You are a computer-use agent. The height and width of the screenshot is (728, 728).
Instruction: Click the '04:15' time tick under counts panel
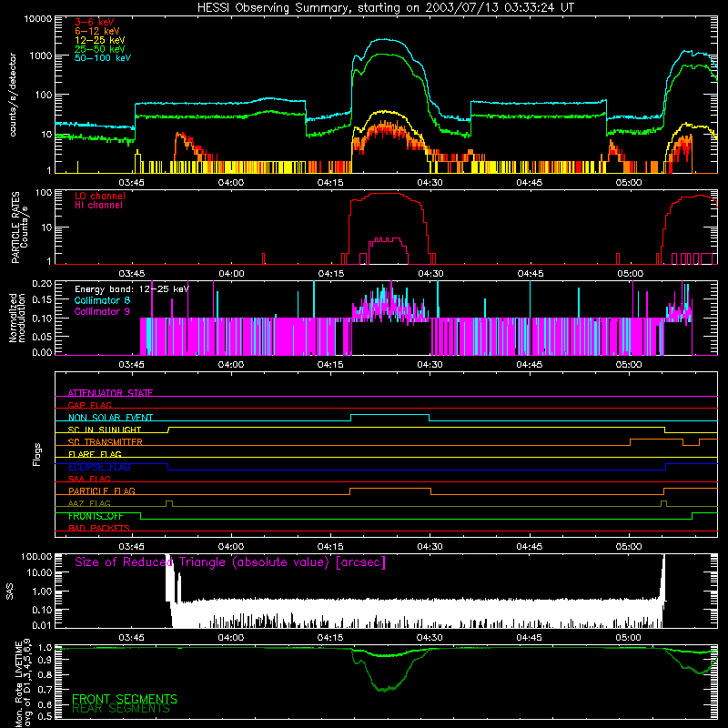(x=330, y=183)
